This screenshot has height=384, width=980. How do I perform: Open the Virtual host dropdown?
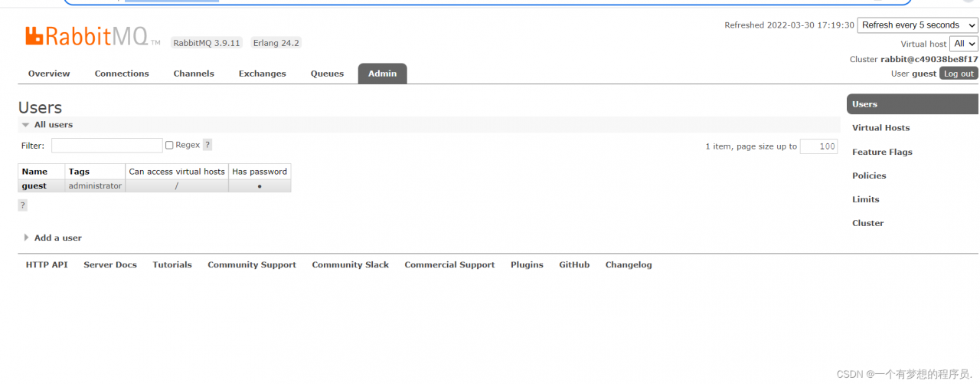963,44
